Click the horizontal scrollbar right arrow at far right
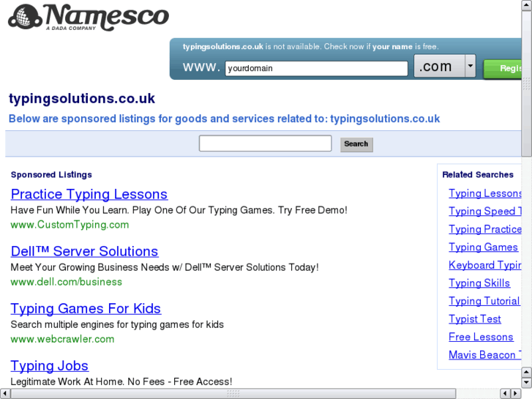 click(x=516, y=394)
